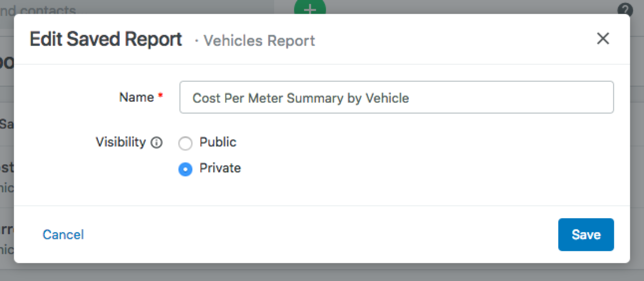Click the 'Vehicles Report' subtitle text

tap(259, 40)
